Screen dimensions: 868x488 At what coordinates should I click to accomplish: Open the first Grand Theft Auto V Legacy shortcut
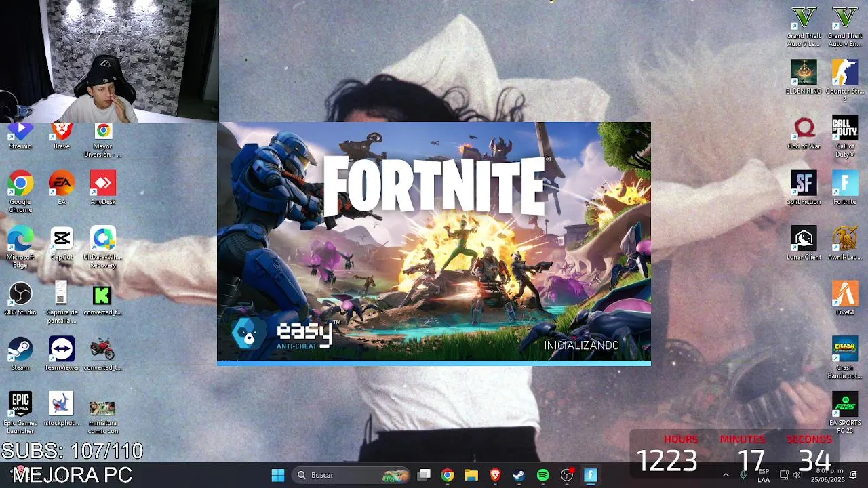click(x=804, y=27)
